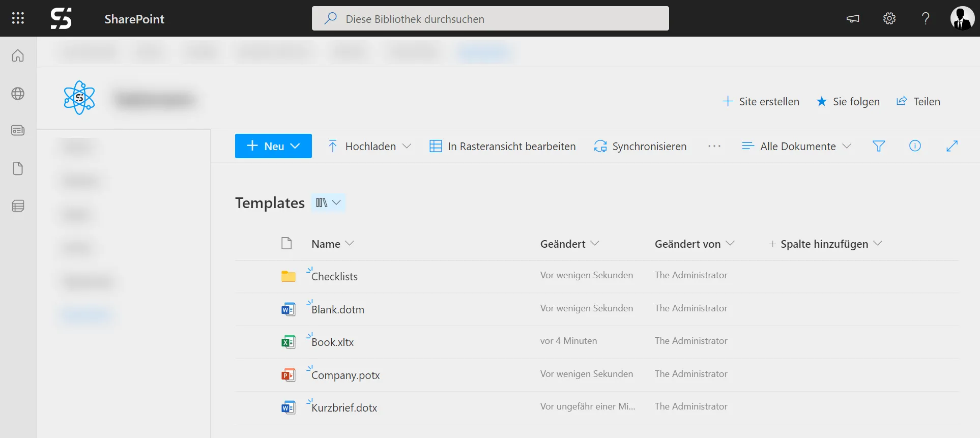Click The Administrator in Checklists row
Screen dimensions: 980x438
point(691,275)
